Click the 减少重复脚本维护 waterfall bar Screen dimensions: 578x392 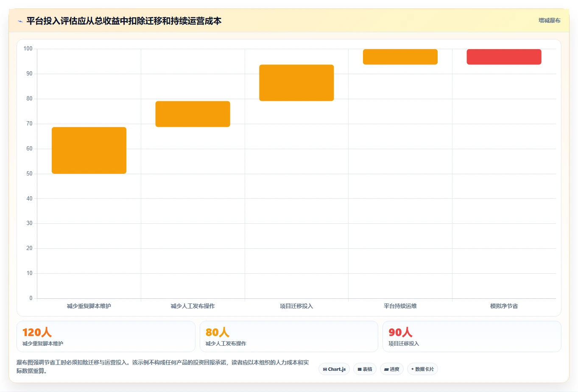(89, 150)
